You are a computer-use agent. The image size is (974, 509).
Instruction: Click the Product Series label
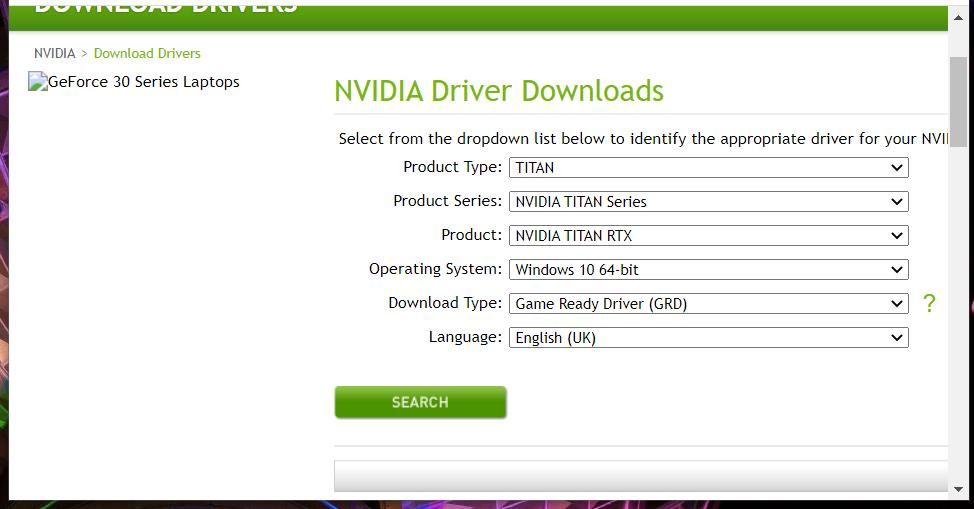(447, 201)
